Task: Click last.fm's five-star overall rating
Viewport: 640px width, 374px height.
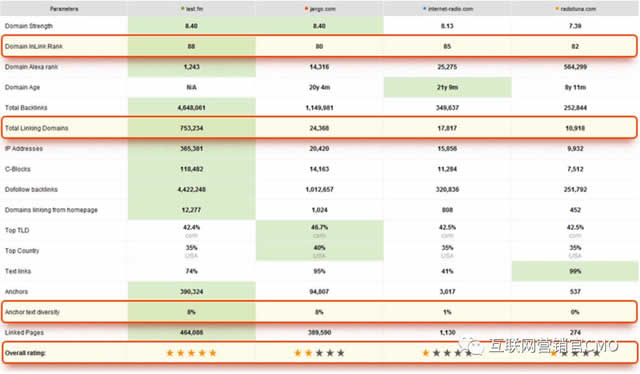Action: click(x=191, y=353)
